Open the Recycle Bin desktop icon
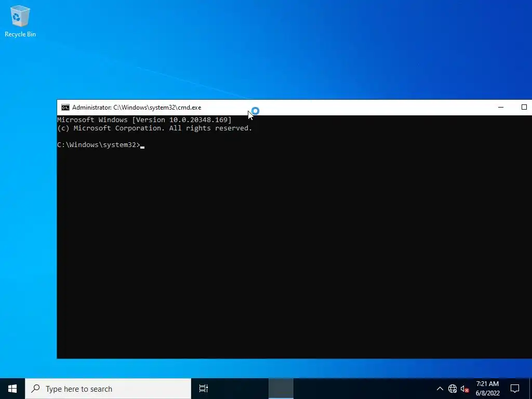Image resolution: width=532 pixels, height=399 pixels. 20,21
